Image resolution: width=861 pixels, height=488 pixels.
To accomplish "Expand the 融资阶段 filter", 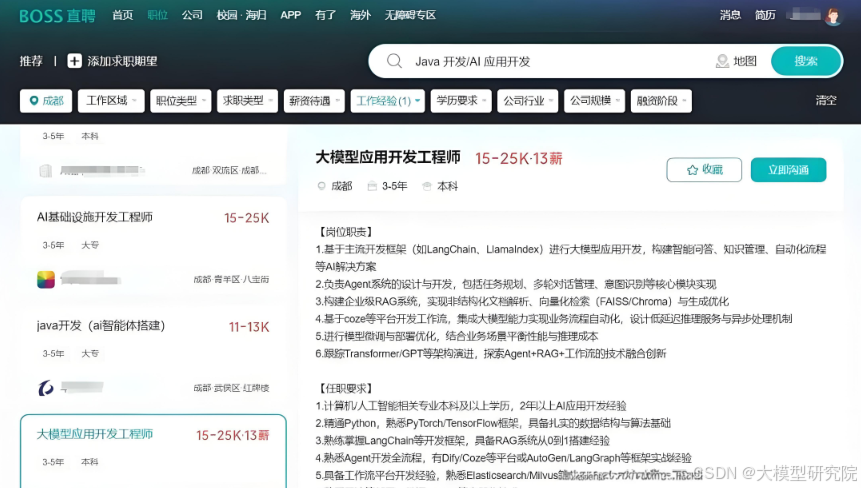I will [x=661, y=100].
